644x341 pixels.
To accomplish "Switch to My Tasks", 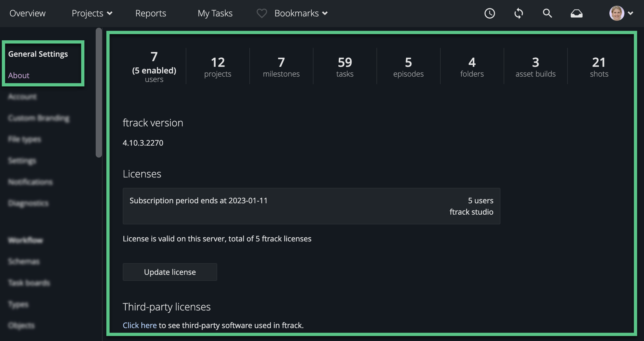I will click(x=215, y=13).
